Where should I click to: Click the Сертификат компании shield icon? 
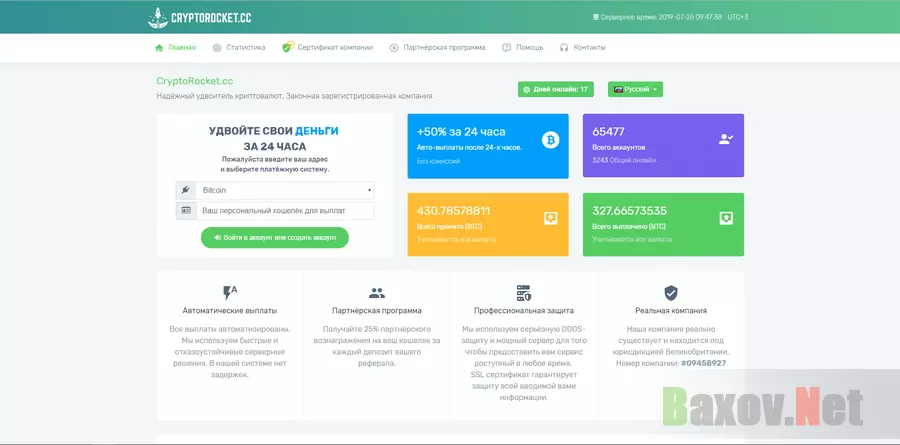(288, 47)
